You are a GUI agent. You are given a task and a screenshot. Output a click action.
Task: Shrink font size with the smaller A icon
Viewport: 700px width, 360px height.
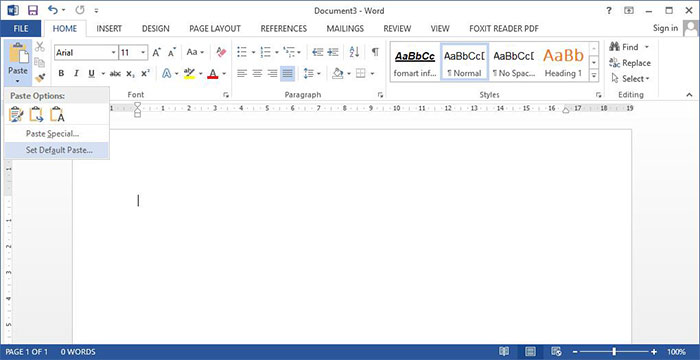coord(172,52)
